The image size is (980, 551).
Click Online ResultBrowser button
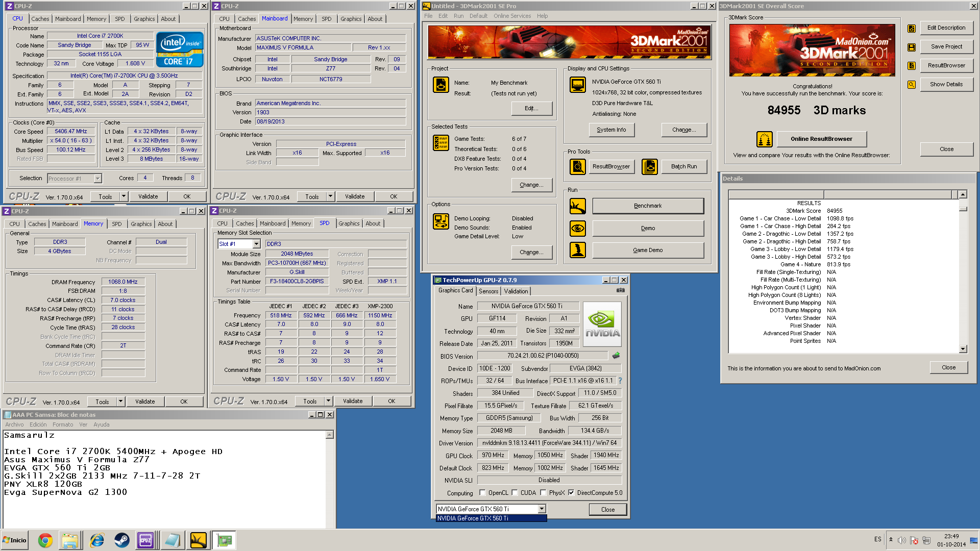[821, 139]
